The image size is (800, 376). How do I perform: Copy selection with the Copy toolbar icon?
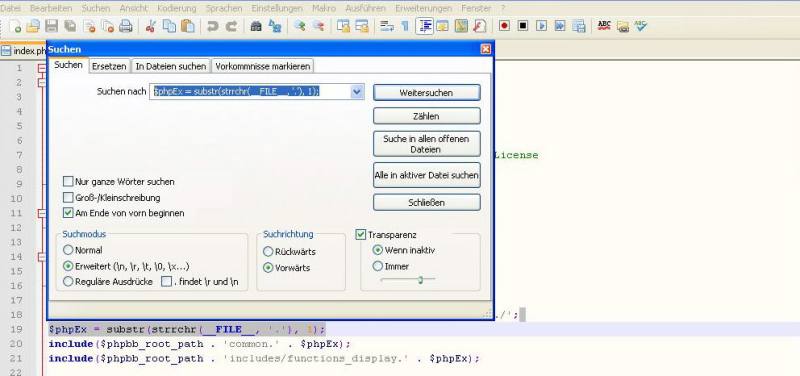[x=169, y=26]
